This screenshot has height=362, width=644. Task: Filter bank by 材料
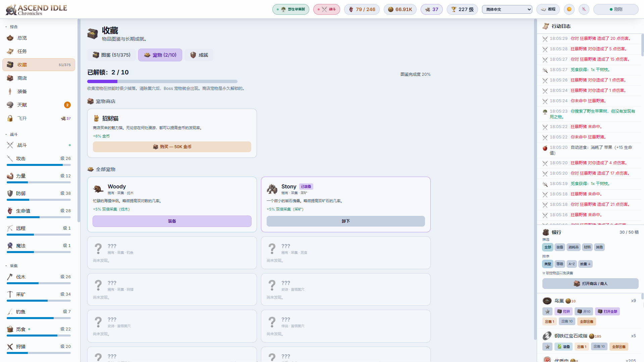tap(587, 247)
